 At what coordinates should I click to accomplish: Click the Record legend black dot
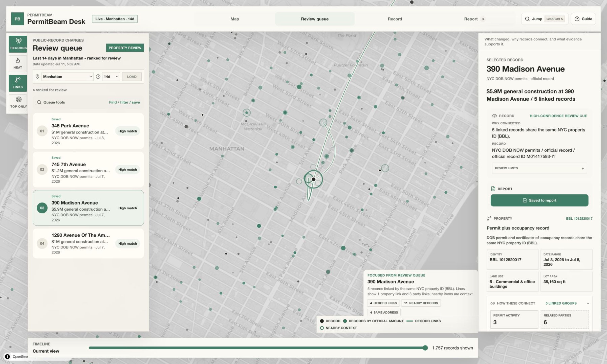coord(322,321)
